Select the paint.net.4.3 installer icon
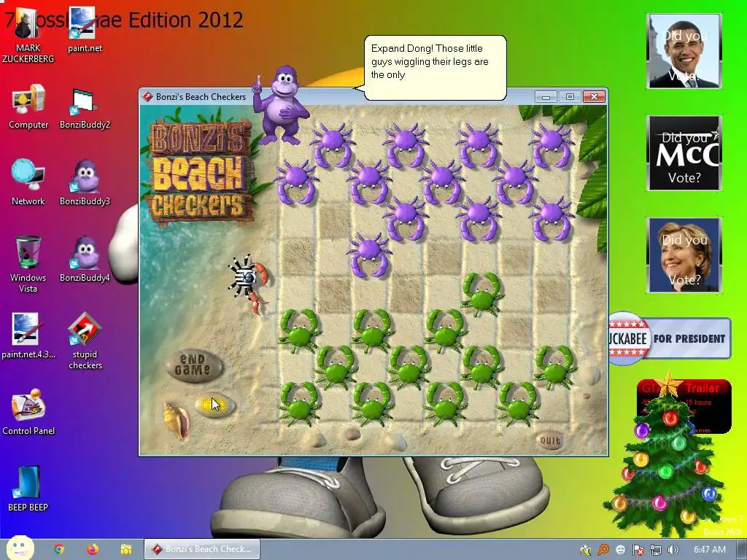The width and height of the screenshot is (747, 560). (x=28, y=335)
